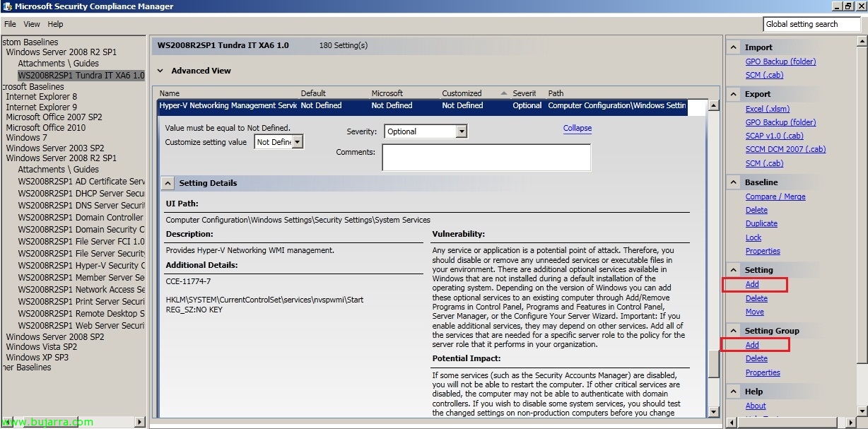
Task: Click GPO Backup (folder) under Export
Action: pyautogui.click(x=780, y=122)
